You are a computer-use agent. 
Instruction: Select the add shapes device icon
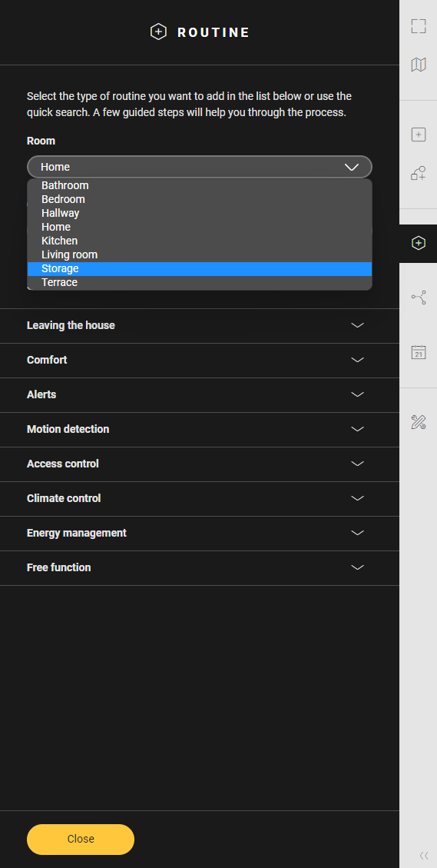click(419, 173)
